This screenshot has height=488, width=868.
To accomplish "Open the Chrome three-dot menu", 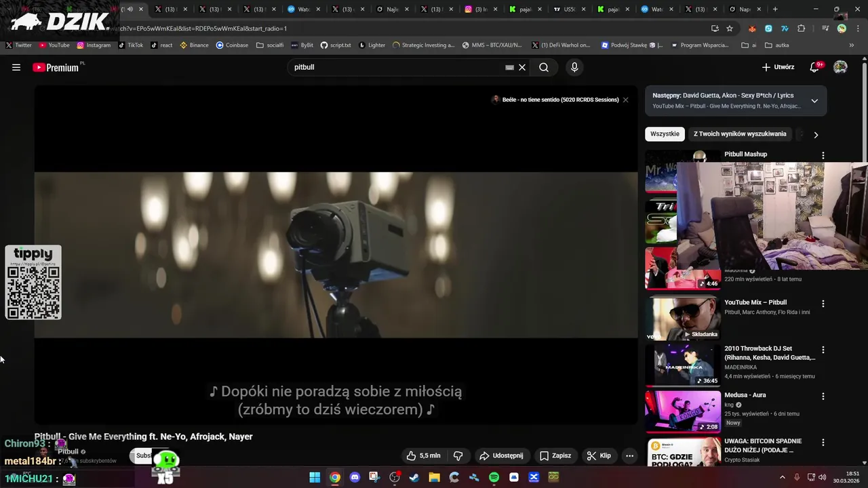I will (858, 28).
